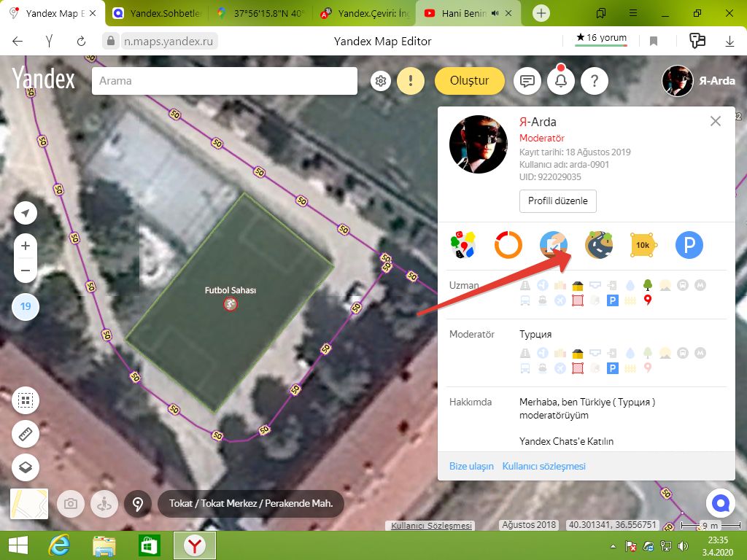Switch to the 37°56'15.8"N Google Maps tab
The width and height of the screenshot is (747, 560).
260,13
